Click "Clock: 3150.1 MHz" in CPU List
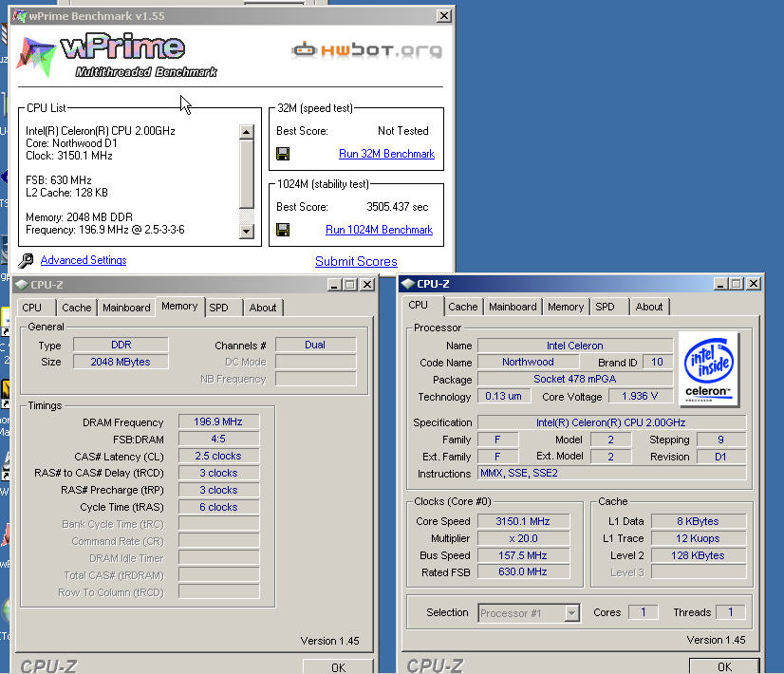This screenshot has width=784, height=674. (69, 156)
